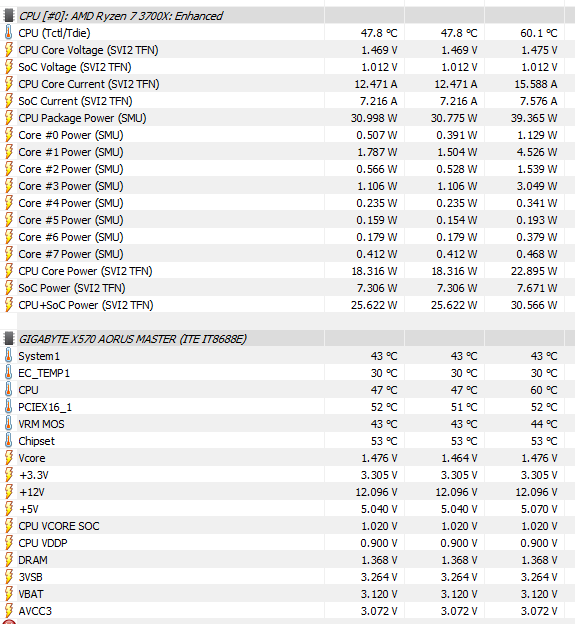Image resolution: width=576 pixels, height=624 pixels.
Task: Select the VBAT sensor row
Action: click(x=288, y=594)
